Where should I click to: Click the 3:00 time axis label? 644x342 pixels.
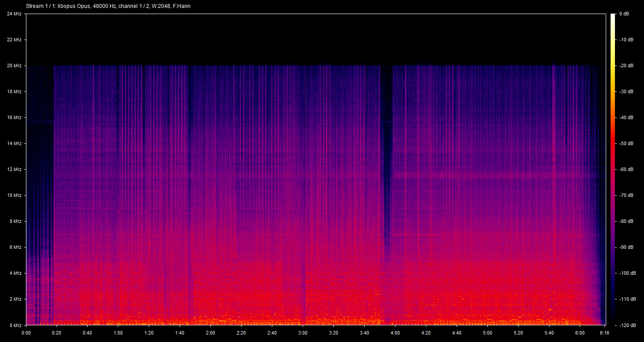(303, 333)
